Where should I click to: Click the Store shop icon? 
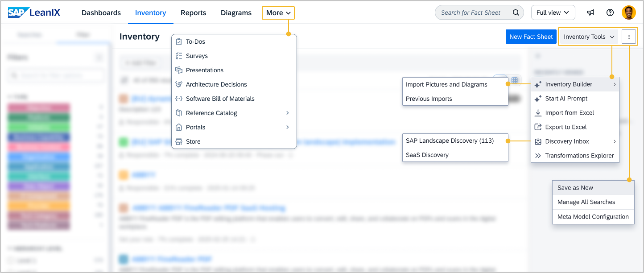point(179,141)
